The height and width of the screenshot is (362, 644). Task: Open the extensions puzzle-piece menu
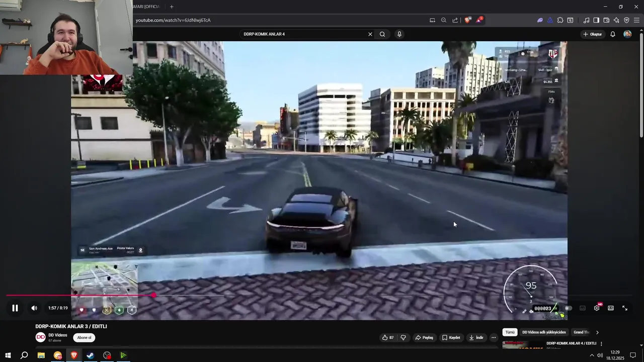point(560,20)
